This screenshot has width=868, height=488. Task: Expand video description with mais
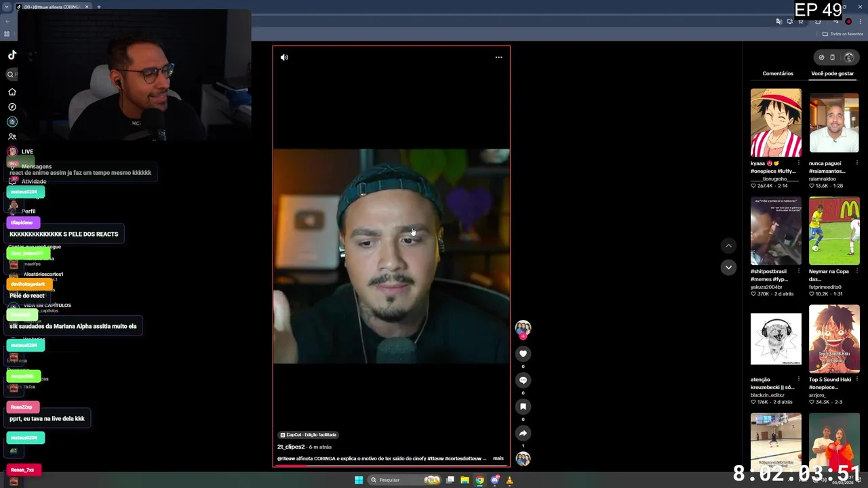[498, 459]
